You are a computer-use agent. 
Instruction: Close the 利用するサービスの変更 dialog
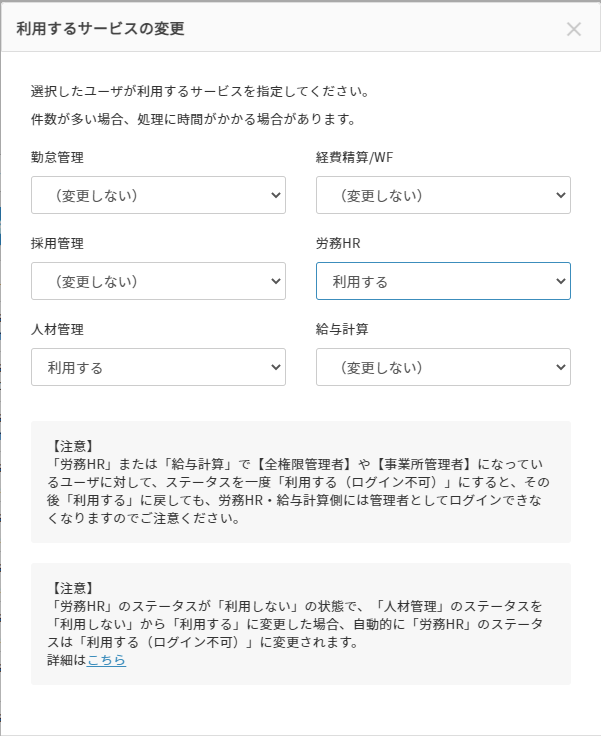tap(574, 29)
